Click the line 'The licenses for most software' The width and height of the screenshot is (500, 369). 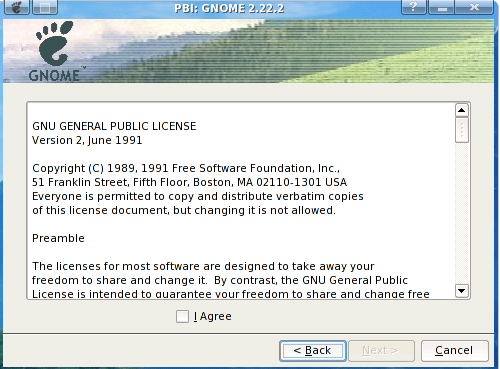203,266
